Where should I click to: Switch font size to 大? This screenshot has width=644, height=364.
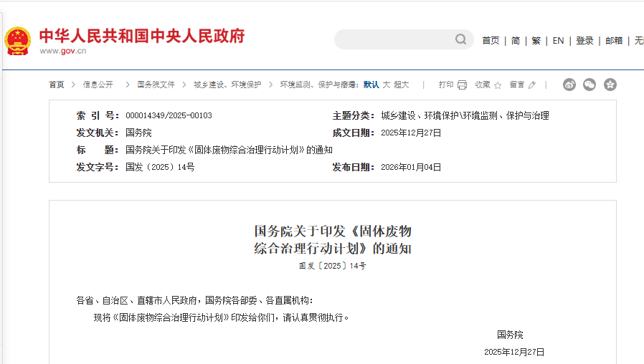click(x=386, y=85)
